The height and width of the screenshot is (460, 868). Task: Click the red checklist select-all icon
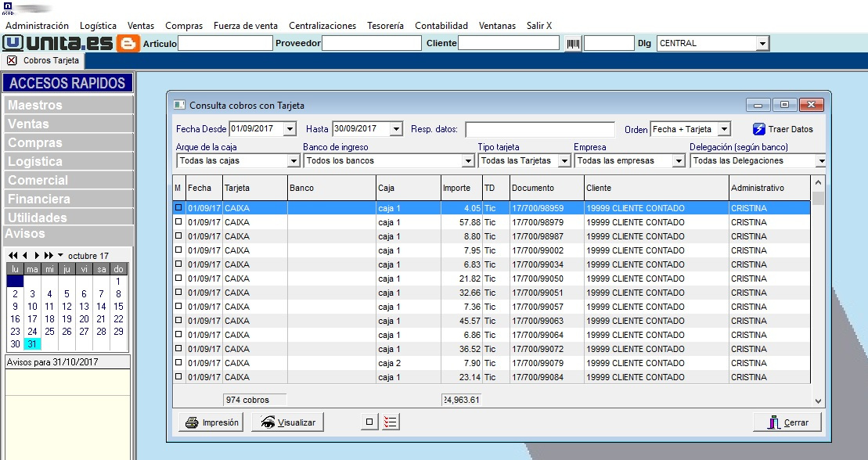[x=391, y=422]
